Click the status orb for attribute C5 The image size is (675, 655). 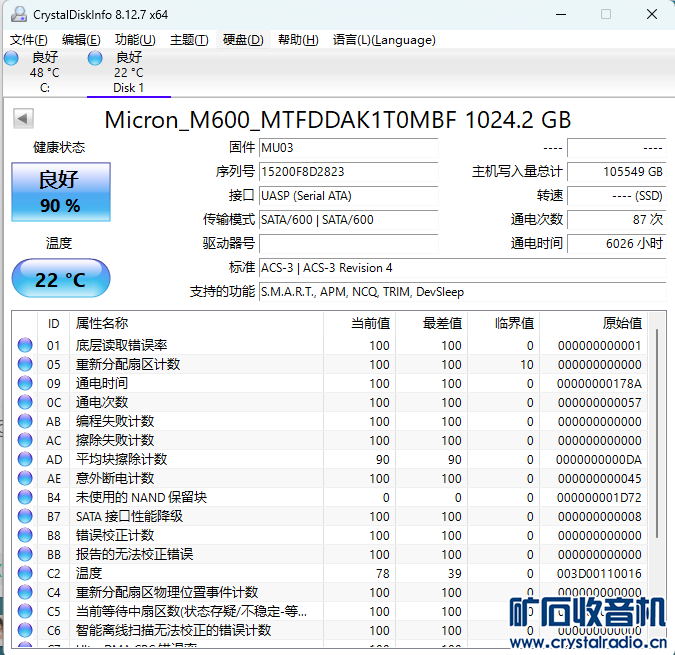(25, 611)
